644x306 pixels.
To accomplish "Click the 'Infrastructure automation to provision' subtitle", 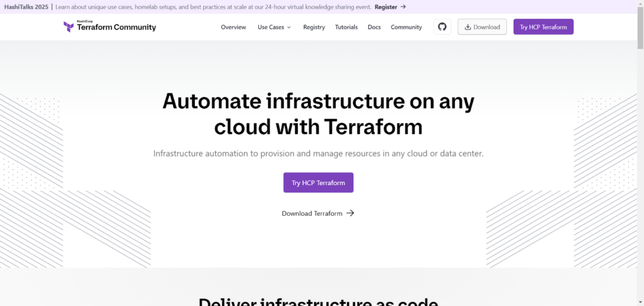I will (318, 154).
